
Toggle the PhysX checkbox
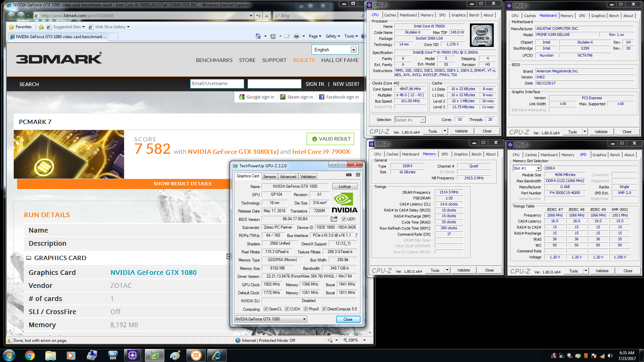click(x=306, y=309)
